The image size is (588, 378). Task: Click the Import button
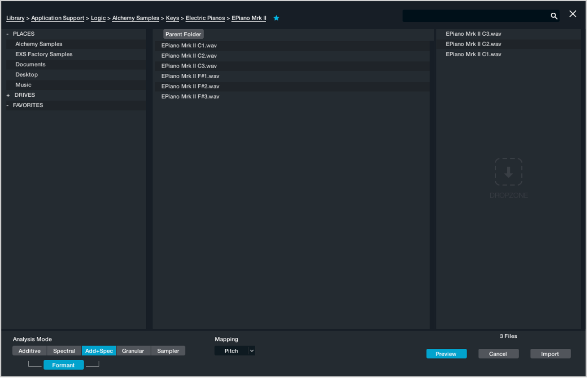[550, 353]
